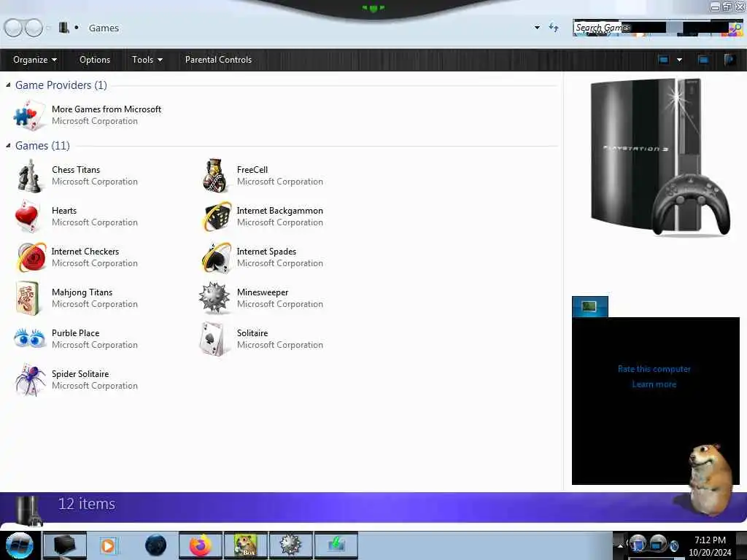747x560 pixels.
Task: Click the refresh arrows icon in address bar
Action: click(x=554, y=28)
